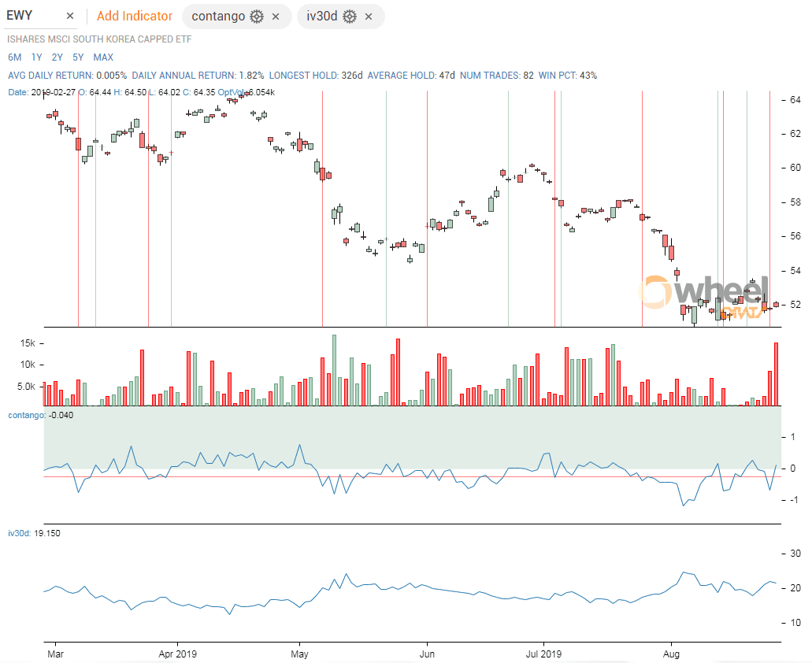Image resolution: width=812 pixels, height=663 pixels.
Task: Click the NUM TRADES: 82 statistic
Action: tap(497, 76)
